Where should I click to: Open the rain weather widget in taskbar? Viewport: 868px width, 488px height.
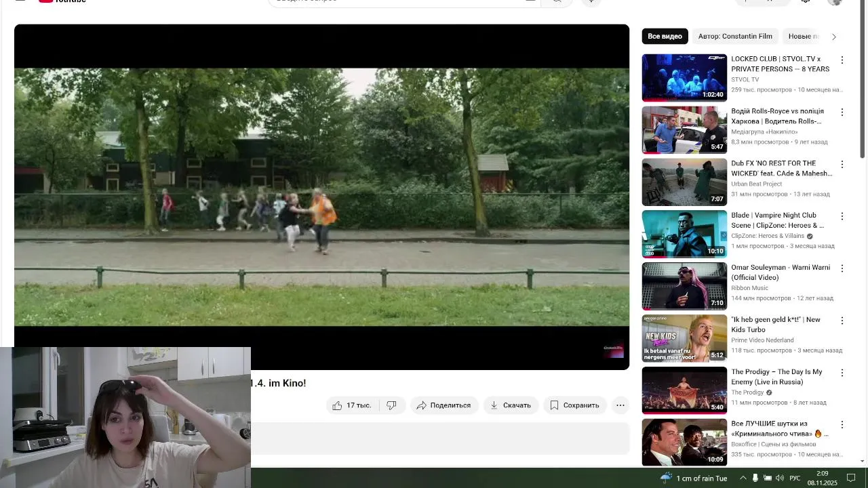tap(693, 479)
